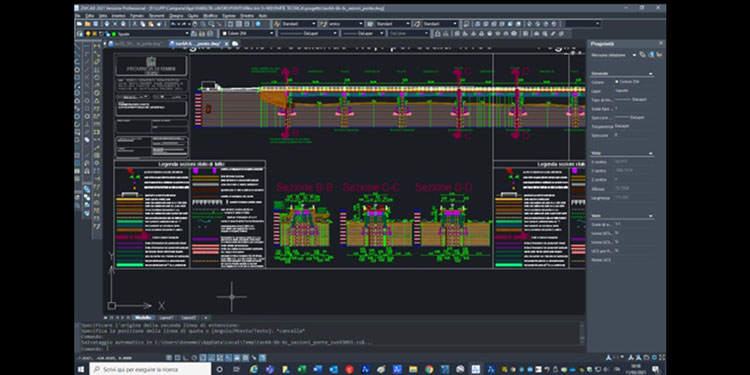The width and height of the screenshot is (750, 375).
Task: Toggle Object Snap in the status bar
Action: click(x=203, y=358)
